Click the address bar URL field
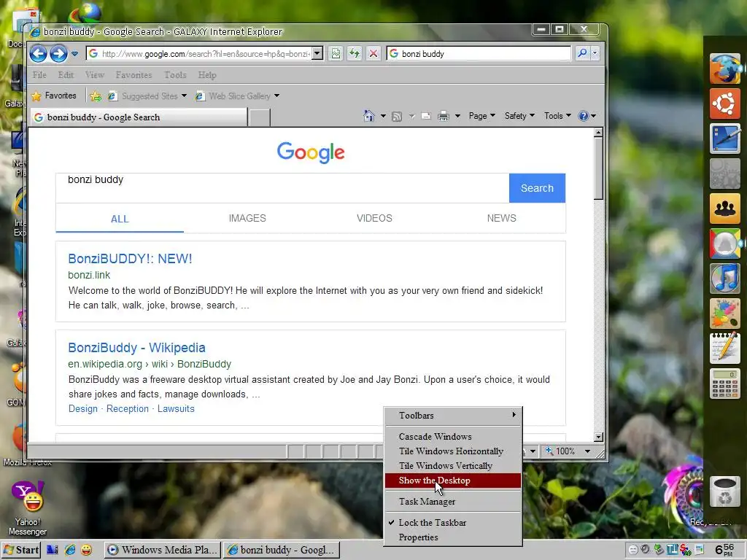747x560 pixels. tap(199, 54)
